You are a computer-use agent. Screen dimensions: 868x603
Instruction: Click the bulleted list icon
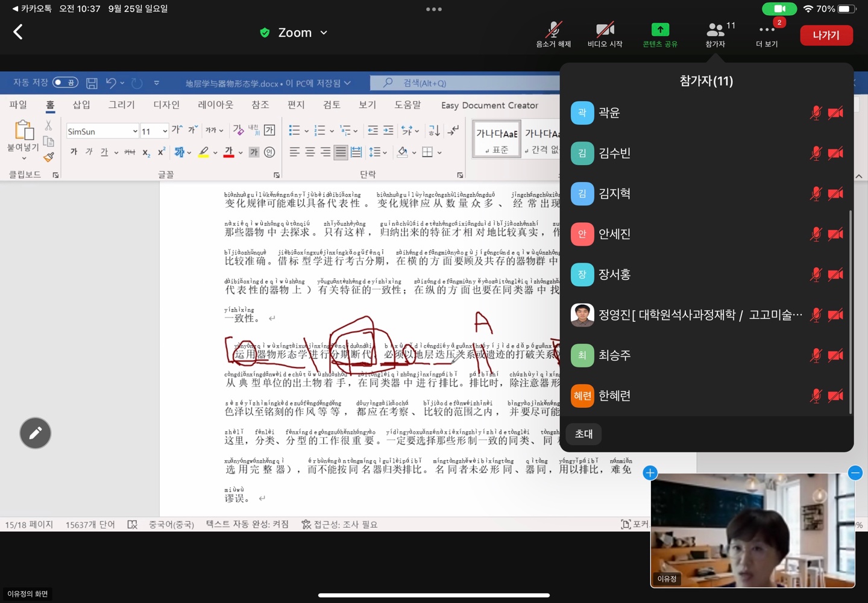(294, 131)
